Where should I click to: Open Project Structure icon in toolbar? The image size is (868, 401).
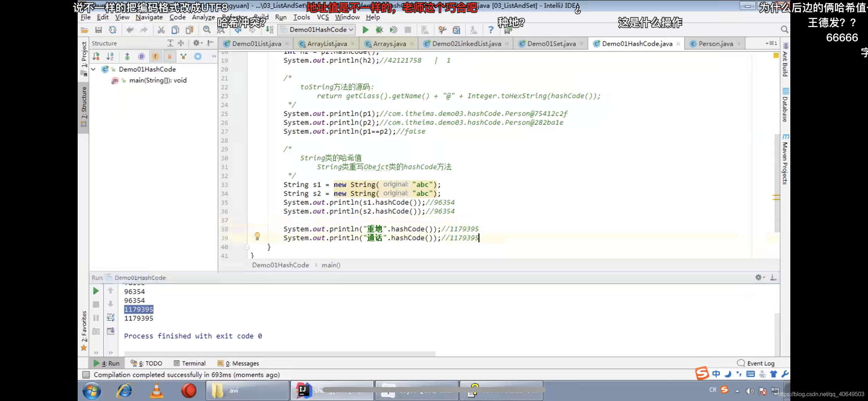tap(456, 30)
